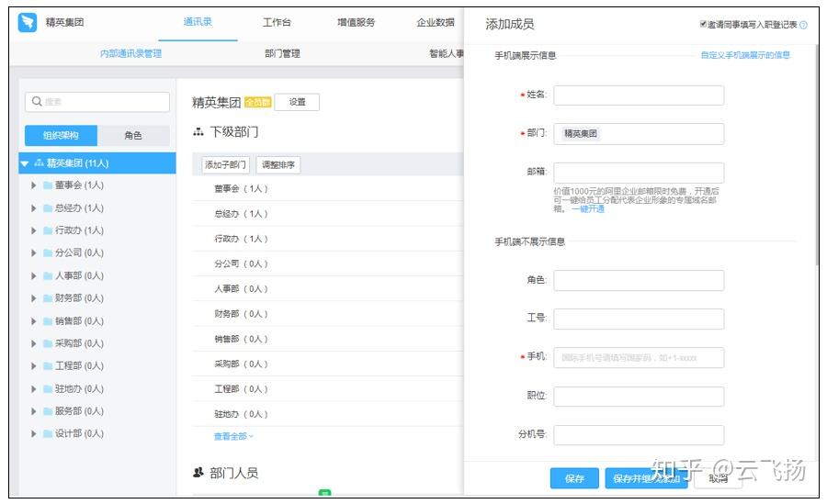Expand the 财务部 (0人) tree node
This screenshot has height=504, width=827.
point(34,298)
